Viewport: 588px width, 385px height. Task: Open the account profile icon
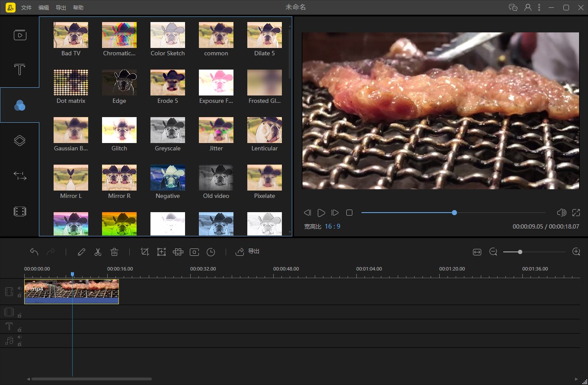click(528, 7)
